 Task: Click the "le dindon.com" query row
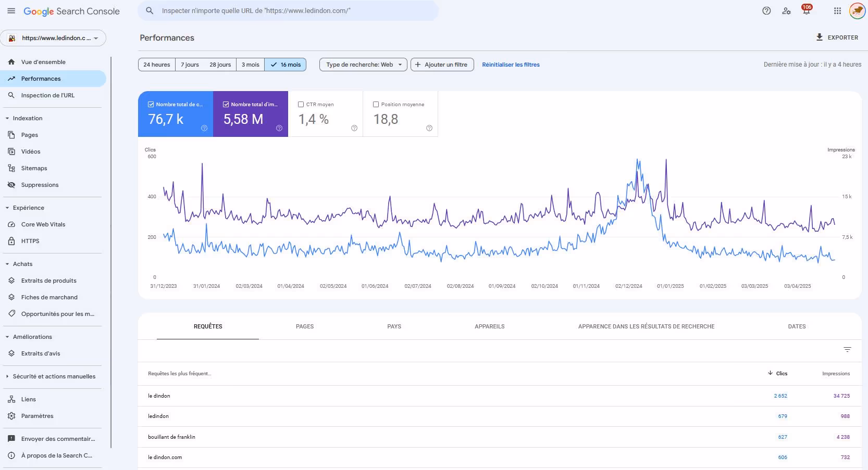pyautogui.click(x=499, y=458)
